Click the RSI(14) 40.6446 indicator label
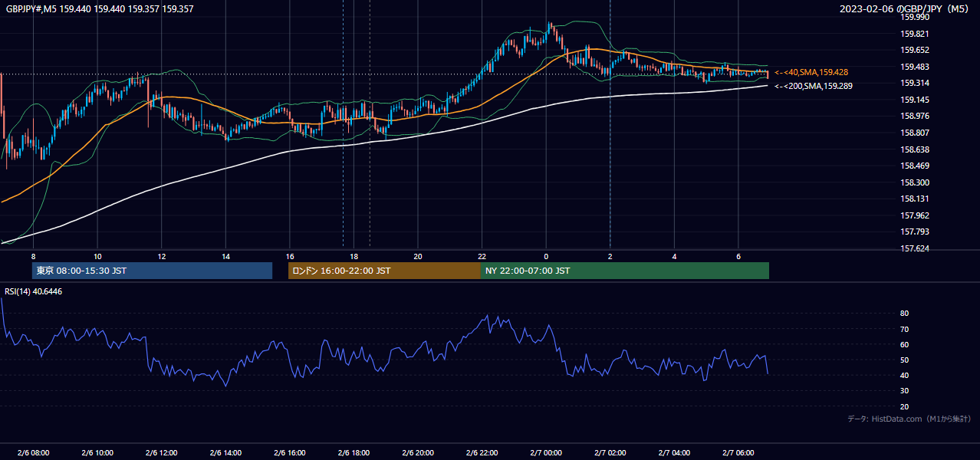Viewport: 980px width, 460px height. (x=33, y=291)
